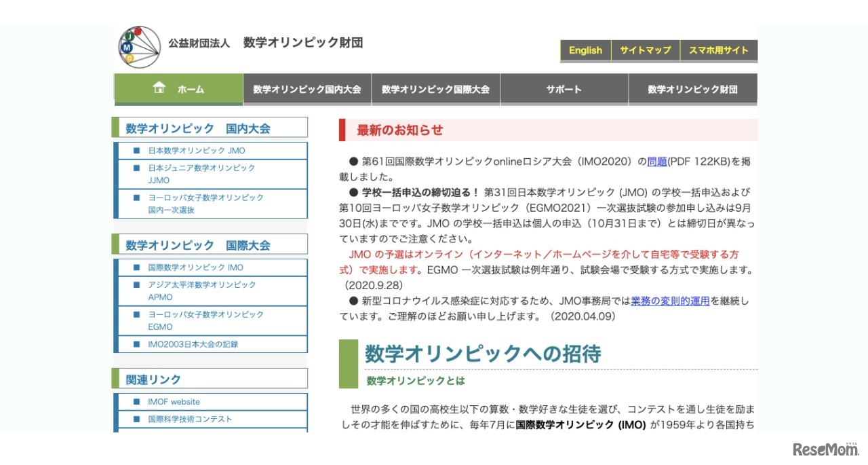The height and width of the screenshot is (465, 868).
Task: Switch to the 数学オリンピック国際大会 tab
Action: coord(435,89)
